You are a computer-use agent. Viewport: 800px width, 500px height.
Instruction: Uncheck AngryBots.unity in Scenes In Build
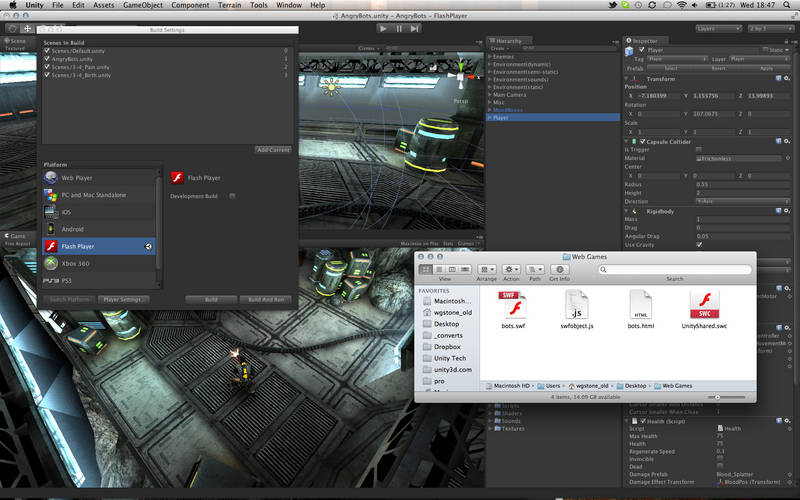point(47,59)
